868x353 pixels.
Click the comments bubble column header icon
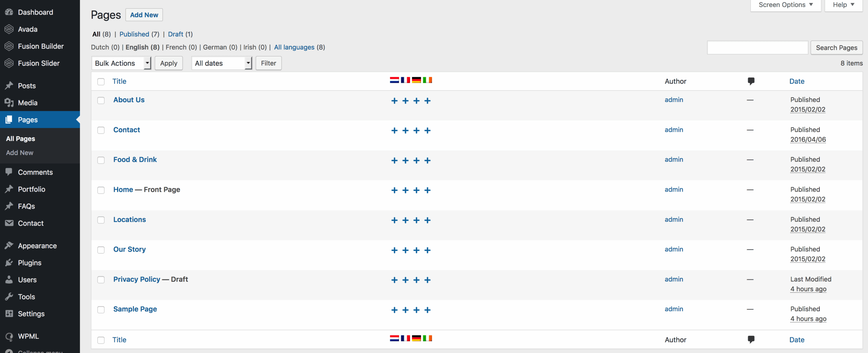tap(751, 81)
